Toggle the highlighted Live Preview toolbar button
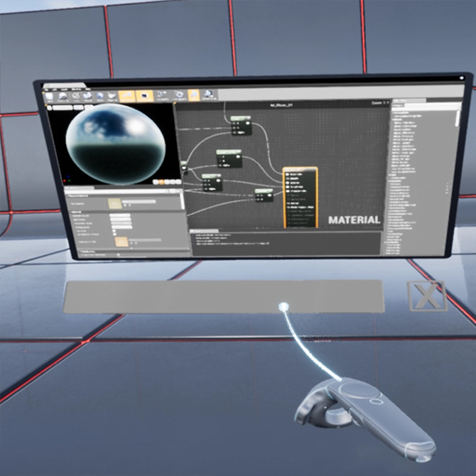The height and width of the screenshot is (476, 476). [144, 96]
